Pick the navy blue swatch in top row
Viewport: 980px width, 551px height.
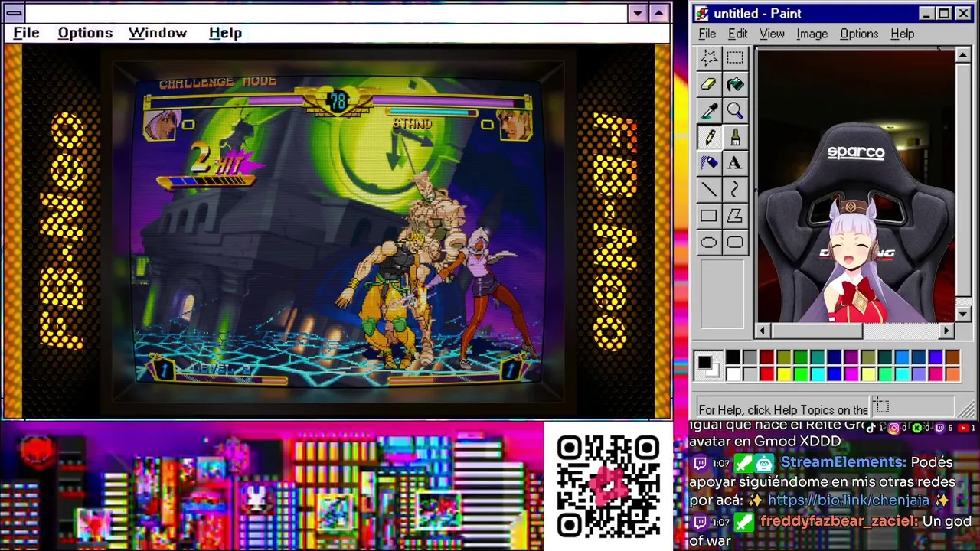coord(834,357)
